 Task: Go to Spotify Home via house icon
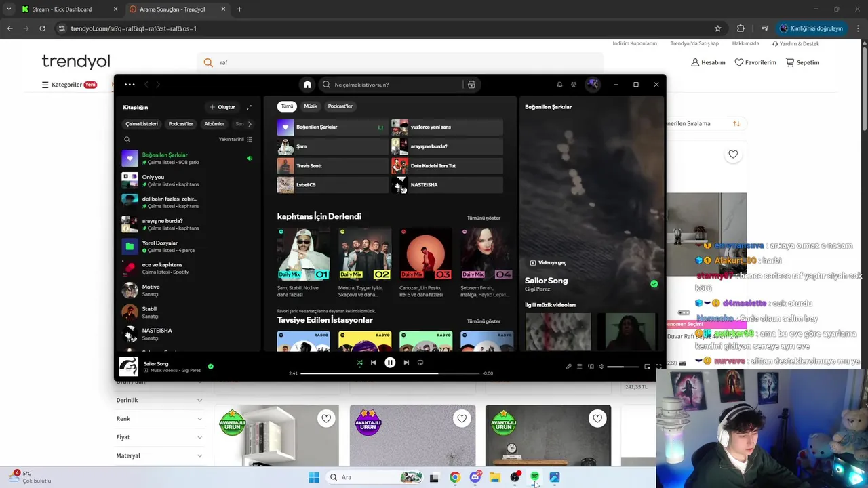point(307,85)
